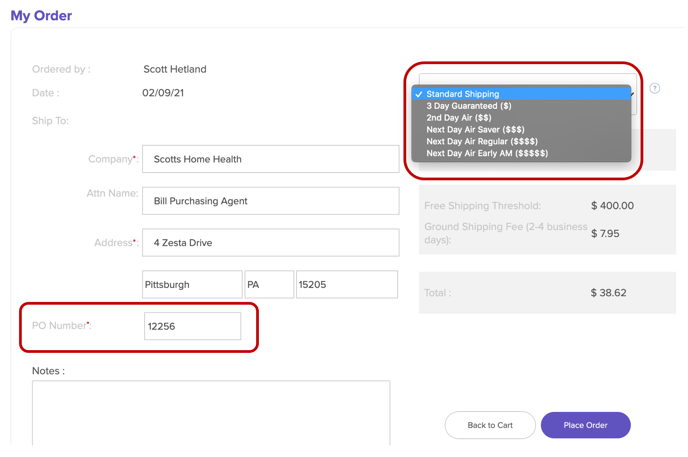The width and height of the screenshot is (688, 457).
Task: Click the $ 400.00 free shipping threshold value
Action: tap(611, 206)
